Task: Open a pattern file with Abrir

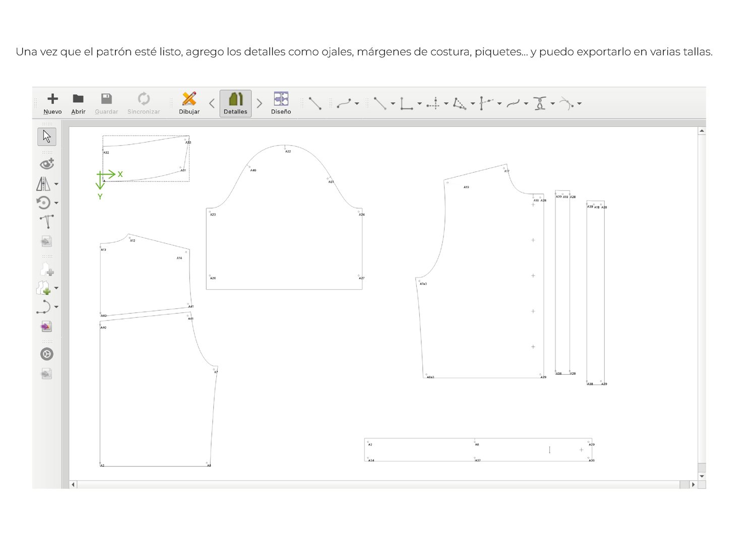Action: click(x=78, y=104)
